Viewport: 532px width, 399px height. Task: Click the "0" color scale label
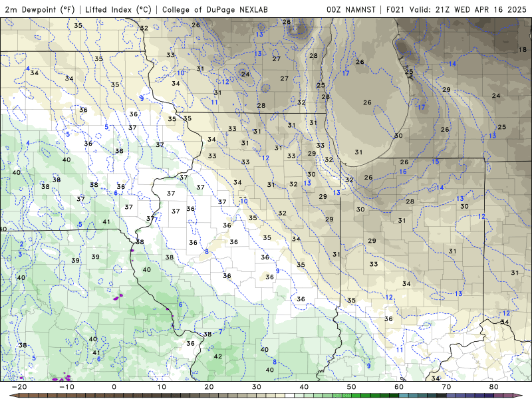(x=114, y=387)
